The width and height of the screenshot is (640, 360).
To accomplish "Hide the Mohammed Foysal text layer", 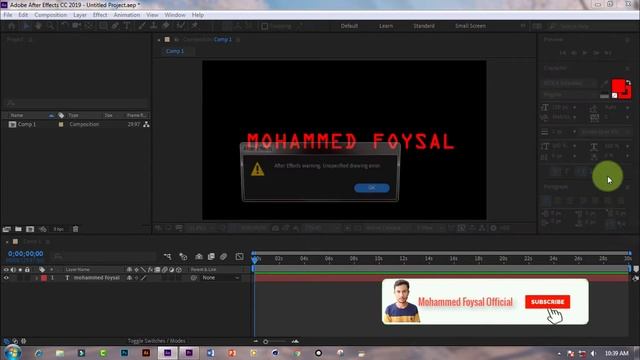I will click(6, 278).
